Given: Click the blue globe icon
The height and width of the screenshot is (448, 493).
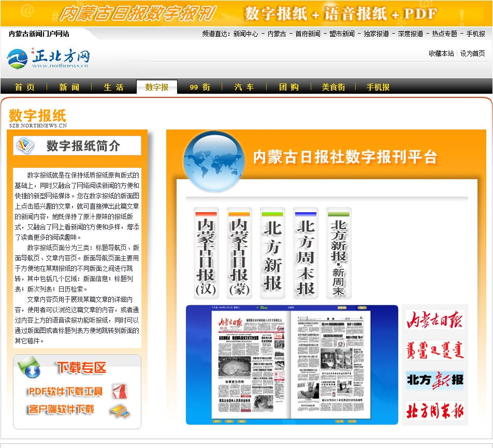Looking at the screenshot, I should point(214,161).
